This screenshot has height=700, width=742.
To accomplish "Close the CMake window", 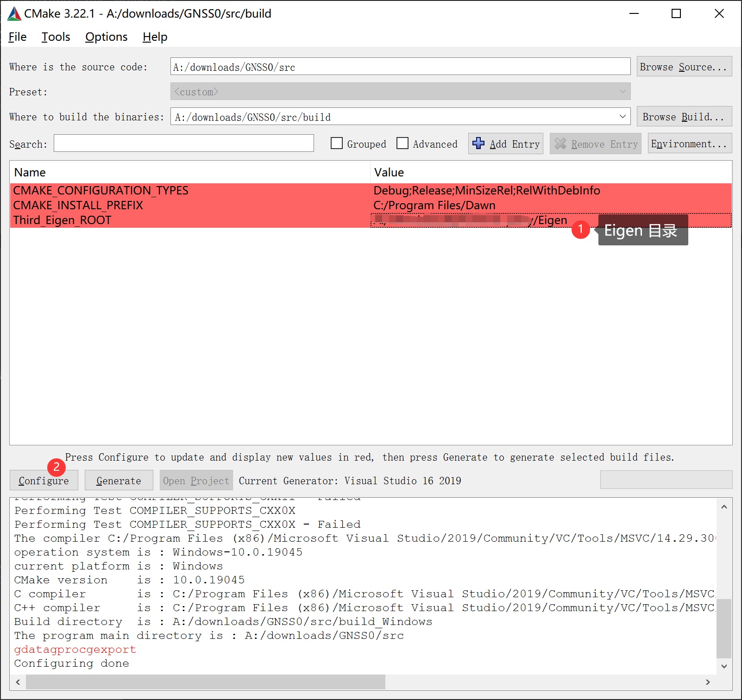I will pos(719,13).
